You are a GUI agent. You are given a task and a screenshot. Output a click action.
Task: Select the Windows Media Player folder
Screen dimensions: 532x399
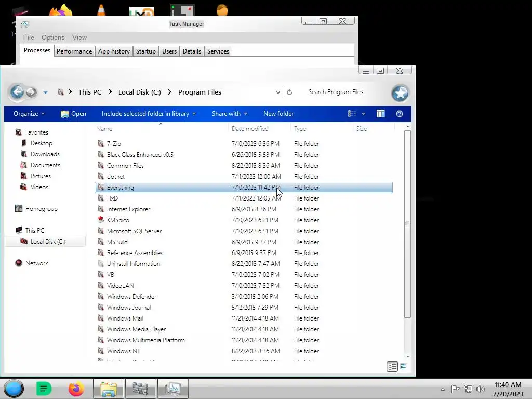[137, 329]
